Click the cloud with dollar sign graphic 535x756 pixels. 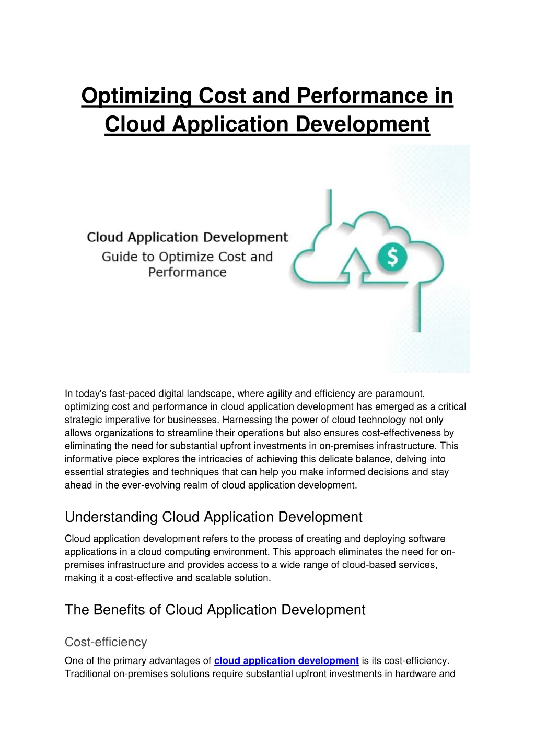pyautogui.click(x=367, y=260)
